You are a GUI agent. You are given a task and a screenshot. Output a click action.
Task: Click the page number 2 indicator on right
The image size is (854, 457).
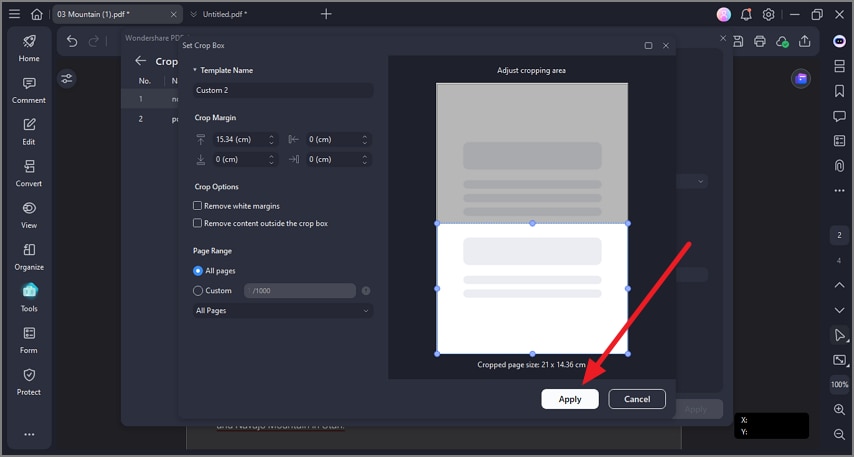pyautogui.click(x=839, y=235)
